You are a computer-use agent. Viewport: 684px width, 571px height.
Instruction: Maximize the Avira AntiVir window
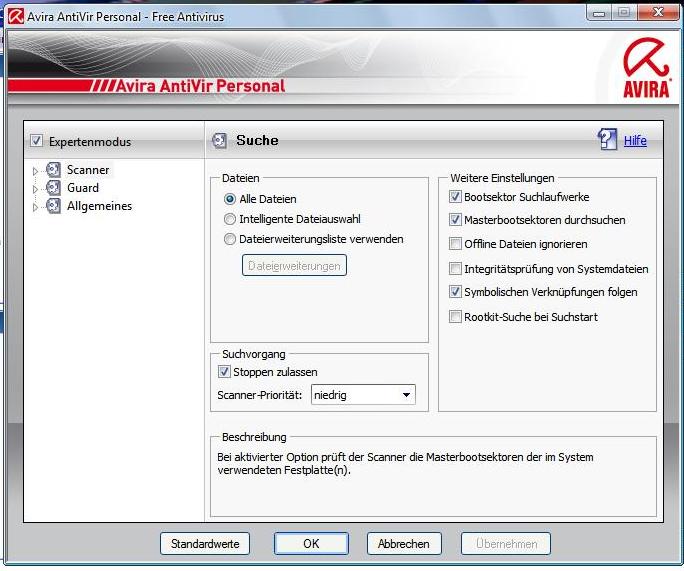coord(624,13)
